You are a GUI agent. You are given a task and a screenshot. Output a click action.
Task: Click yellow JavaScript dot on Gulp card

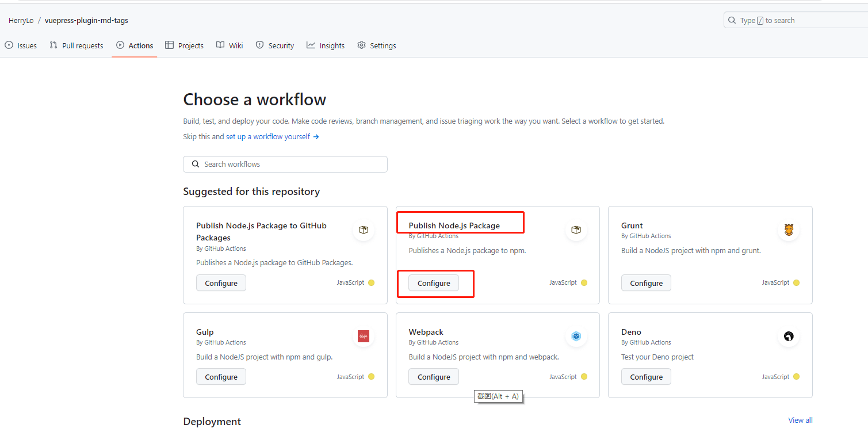coord(371,377)
